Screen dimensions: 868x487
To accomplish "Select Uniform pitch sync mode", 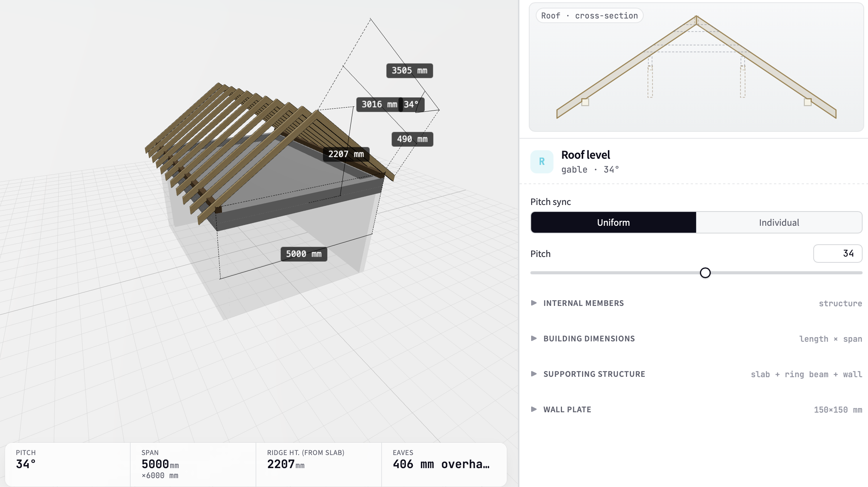I will tap(613, 222).
